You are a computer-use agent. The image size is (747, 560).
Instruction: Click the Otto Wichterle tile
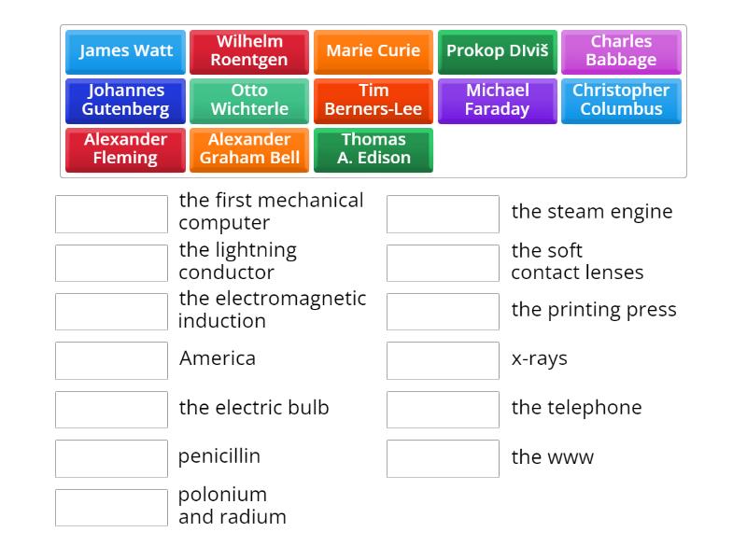249,101
